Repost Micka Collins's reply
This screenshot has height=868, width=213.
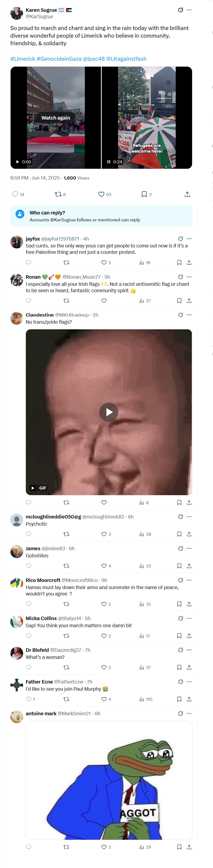(66, 636)
